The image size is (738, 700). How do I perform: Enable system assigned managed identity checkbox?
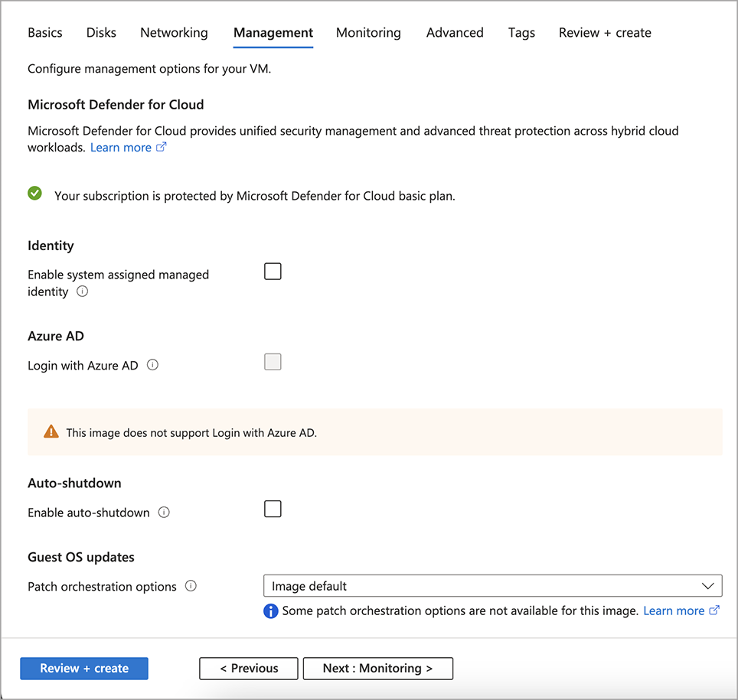pyautogui.click(x=273, y=271)
